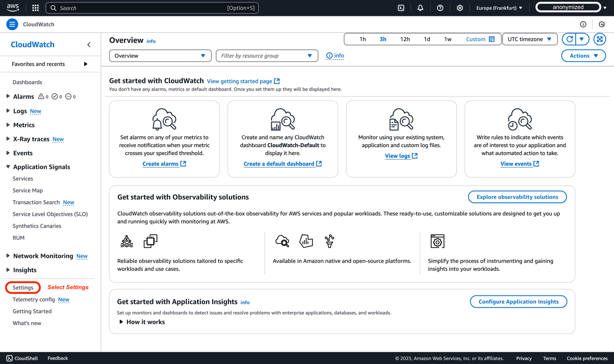Click the events clock cloud illustration
The image size is (614, 364).
(520, 119)
